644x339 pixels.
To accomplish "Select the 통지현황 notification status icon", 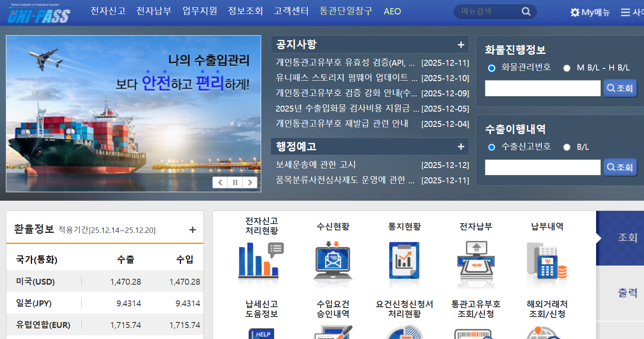I will coord(404,261).
